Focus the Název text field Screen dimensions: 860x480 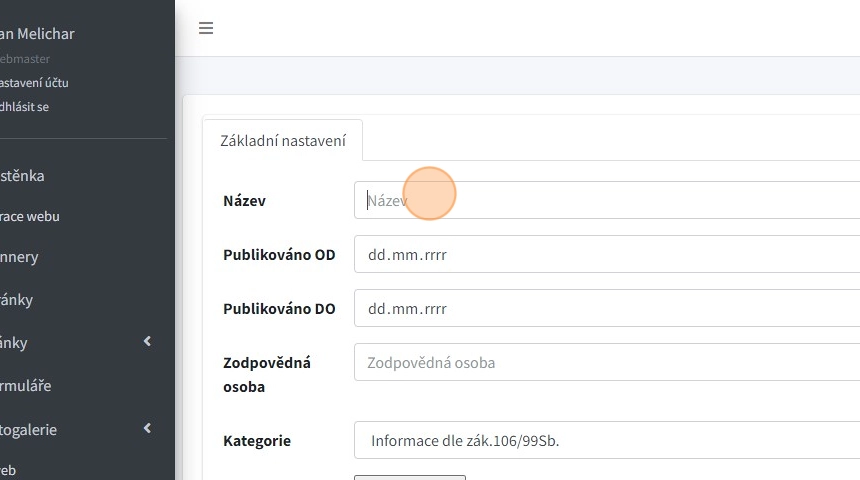click(x=606, y=200)
